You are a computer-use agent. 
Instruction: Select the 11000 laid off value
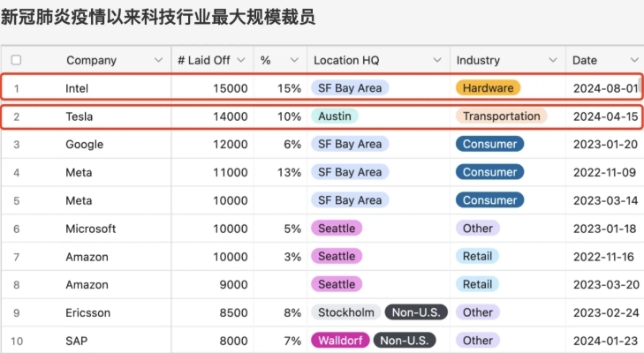231,172
